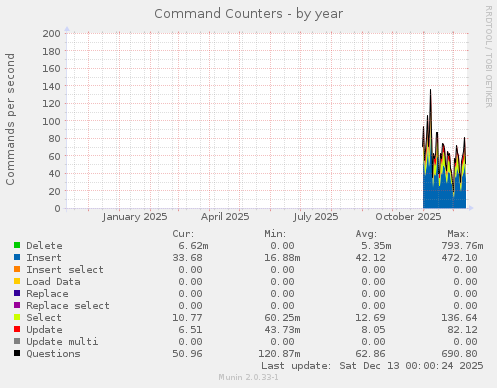Click the 'Min:' column header
497x388 pixels.
[275, 234]
